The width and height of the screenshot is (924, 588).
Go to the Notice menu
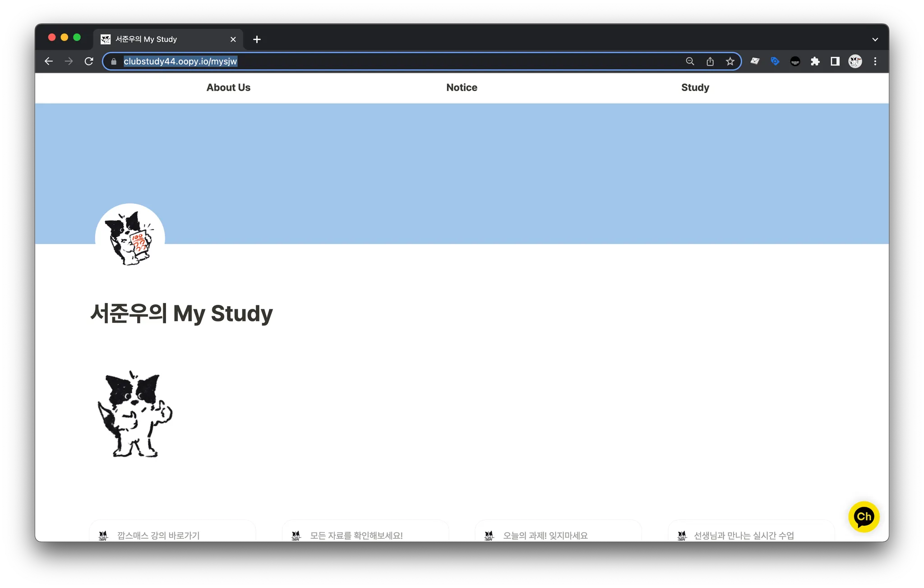(x=462, y=87)
